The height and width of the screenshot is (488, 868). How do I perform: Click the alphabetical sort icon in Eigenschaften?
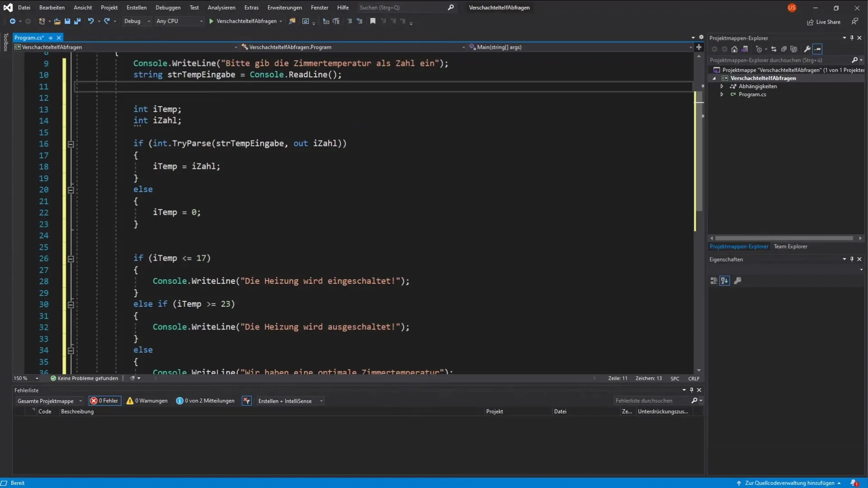coord(725,281)
